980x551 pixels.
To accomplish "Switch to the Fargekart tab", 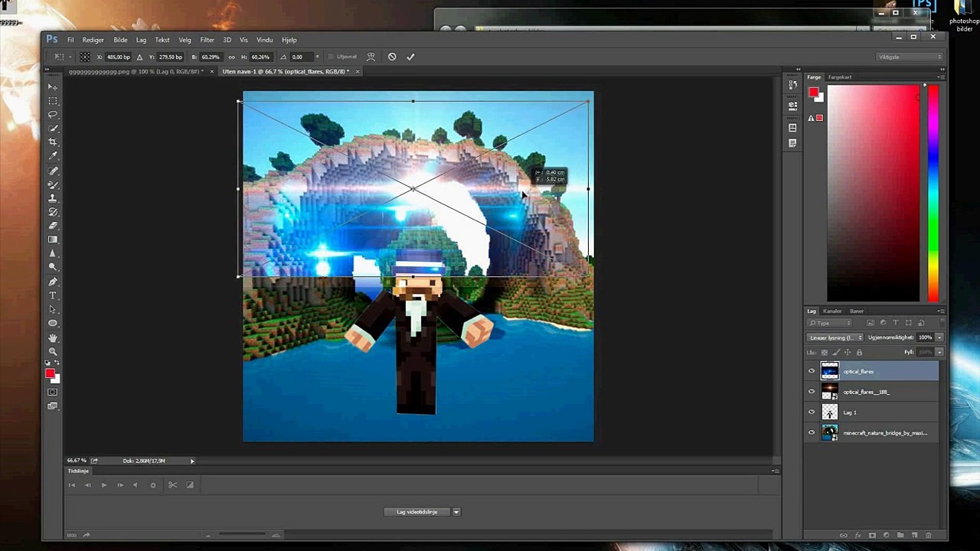I will [x=840, y=77].
